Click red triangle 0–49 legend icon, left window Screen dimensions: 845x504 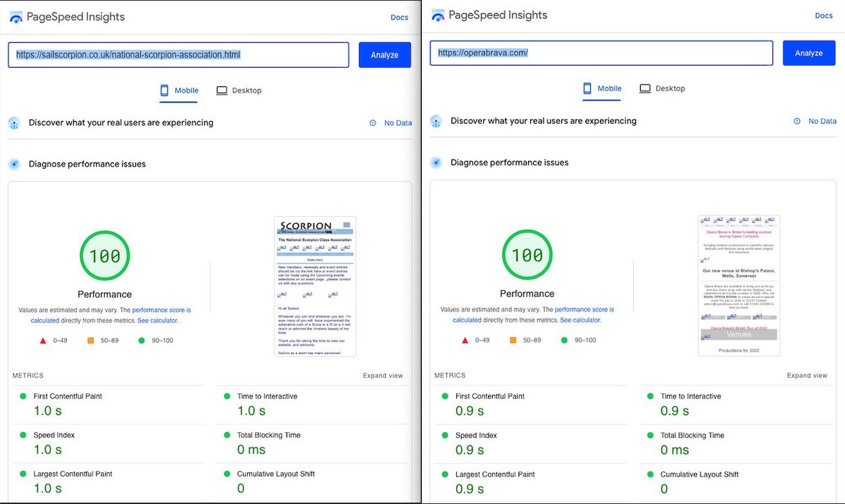tap(43, 341)
